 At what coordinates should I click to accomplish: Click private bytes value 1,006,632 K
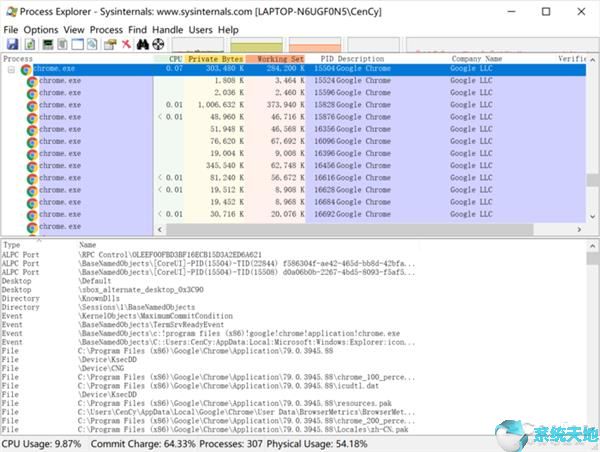(x=220, y=105)
